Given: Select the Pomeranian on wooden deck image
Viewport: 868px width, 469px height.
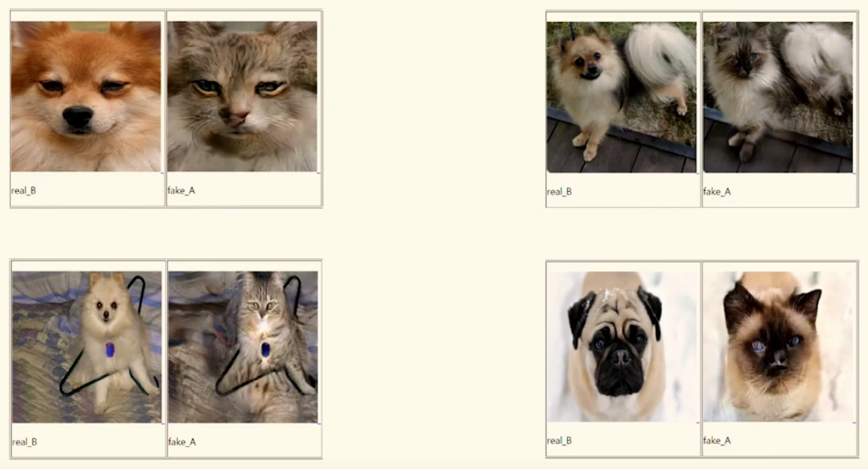Looking at the screenshot, I should pos(621,97).
